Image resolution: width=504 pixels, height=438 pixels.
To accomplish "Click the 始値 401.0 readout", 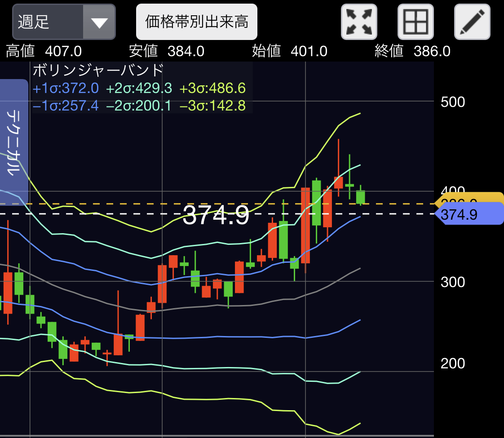I will 290,51.
